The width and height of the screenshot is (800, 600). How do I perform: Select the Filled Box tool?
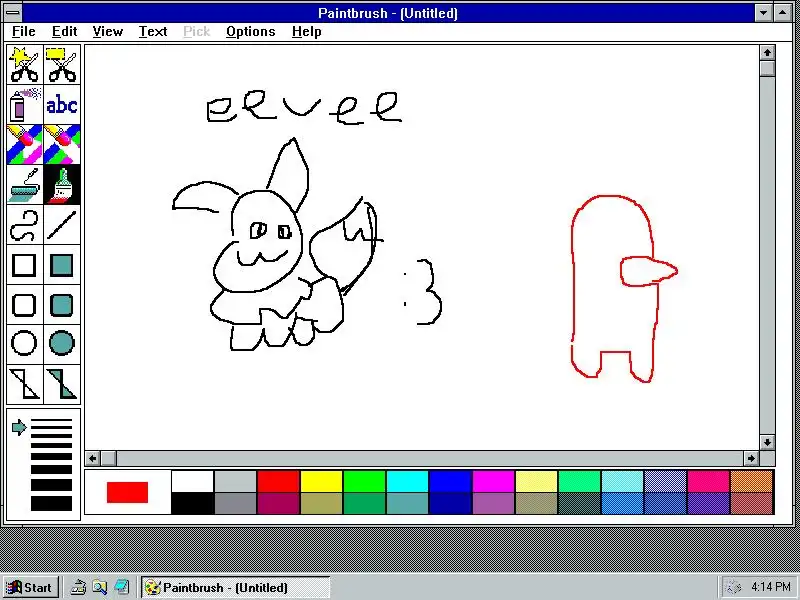point(62,265)
